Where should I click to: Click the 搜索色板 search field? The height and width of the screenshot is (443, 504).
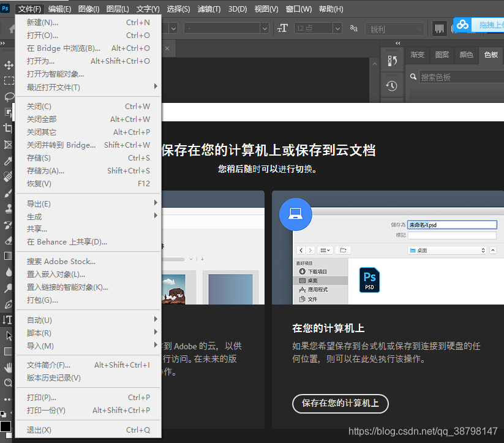(x=462, y=77)
